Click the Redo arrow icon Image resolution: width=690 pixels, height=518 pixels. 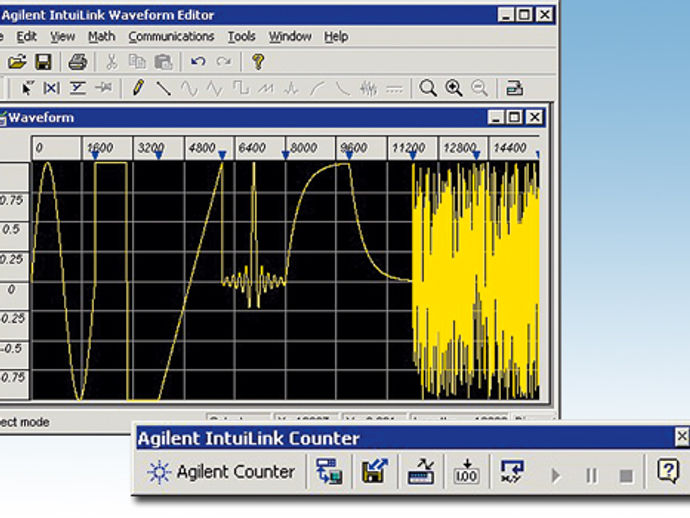coord(224,62)
